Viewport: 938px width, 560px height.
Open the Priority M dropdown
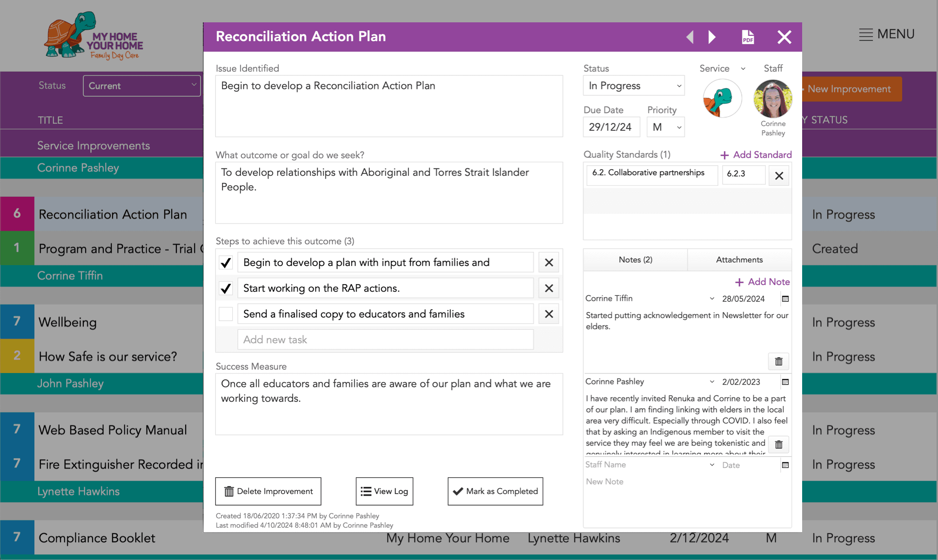[666, 127]
